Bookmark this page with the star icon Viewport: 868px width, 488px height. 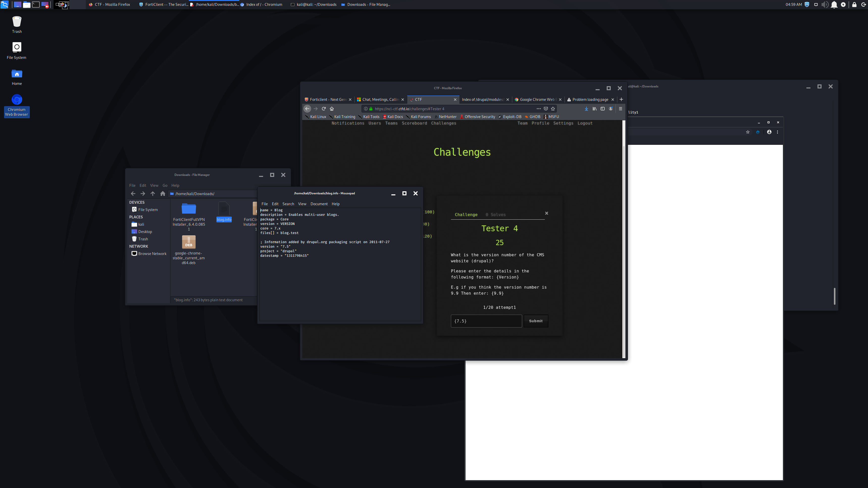click(553, 109)
